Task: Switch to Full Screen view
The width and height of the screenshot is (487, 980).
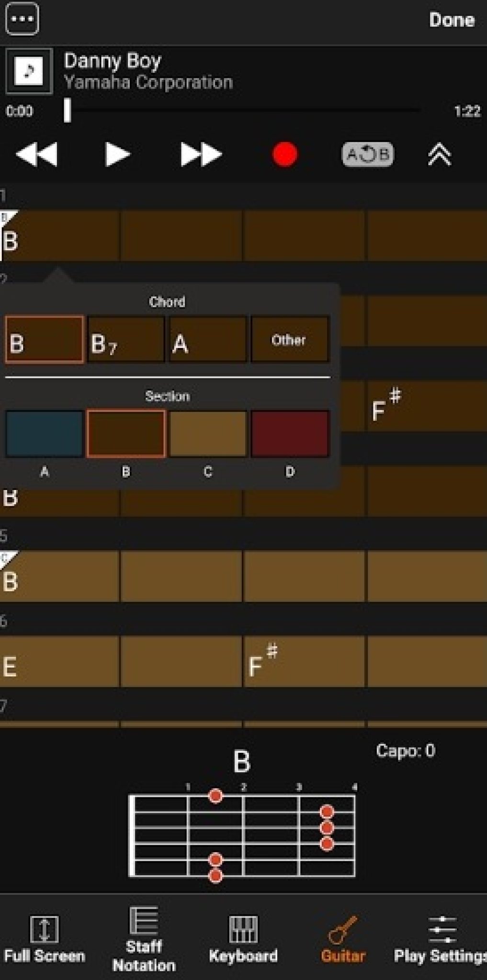Action: tap(44, 939)
